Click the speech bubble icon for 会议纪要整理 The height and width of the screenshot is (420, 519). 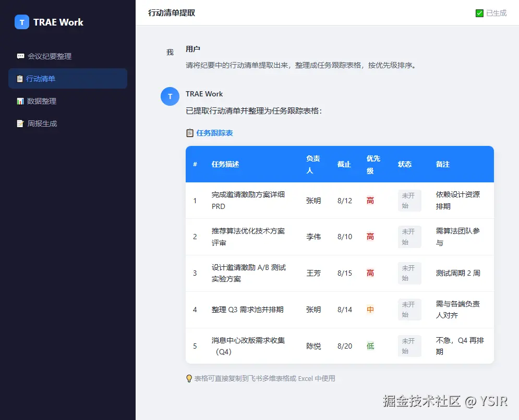pyautogui.click(x=20, y=56)
